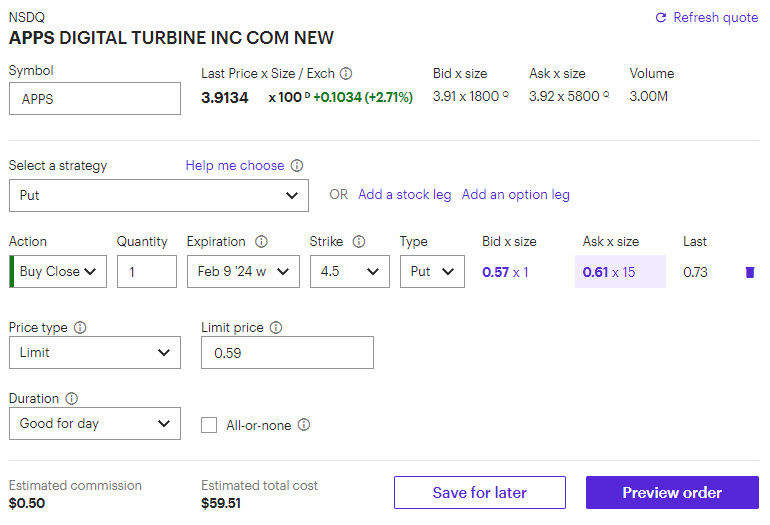
Task: Click the Refresh quote icon
Action: tap(660, 18)
